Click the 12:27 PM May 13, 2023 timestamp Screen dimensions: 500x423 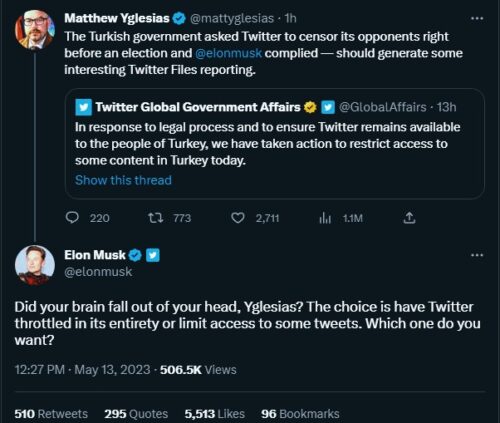82,370
